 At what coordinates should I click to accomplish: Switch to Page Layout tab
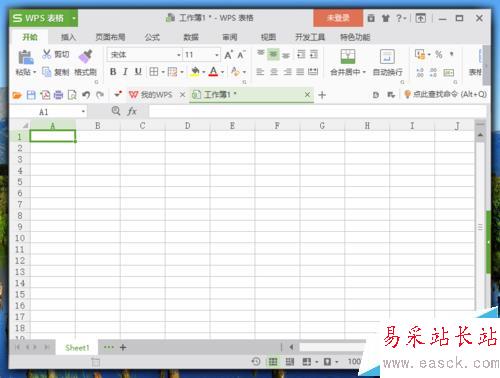pos(110,37)
